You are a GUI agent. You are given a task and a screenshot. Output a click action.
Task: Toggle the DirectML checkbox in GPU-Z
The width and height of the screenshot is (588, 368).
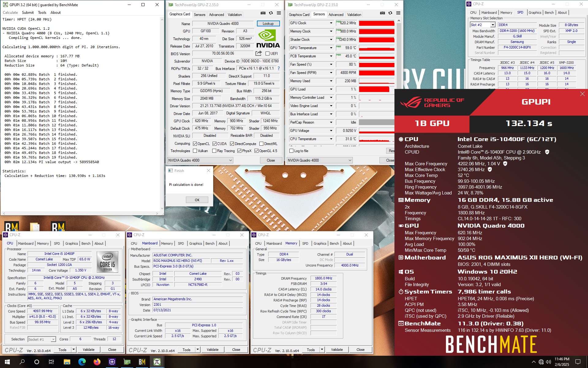coord(261,144)
